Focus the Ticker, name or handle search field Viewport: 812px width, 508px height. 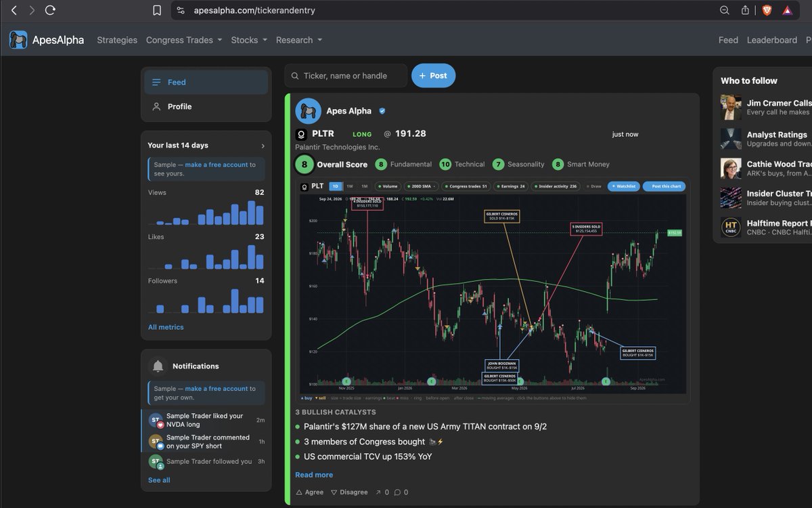pos(346,76)
